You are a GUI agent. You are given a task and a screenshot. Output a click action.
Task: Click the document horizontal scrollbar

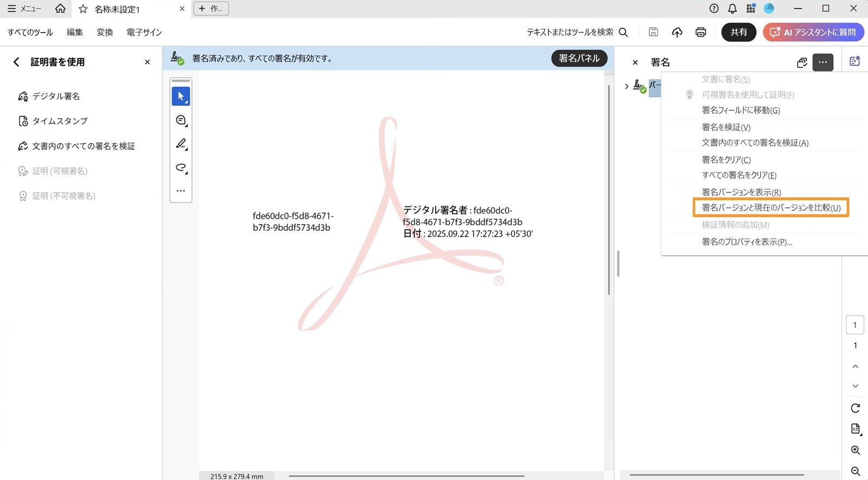click(x=406, y=476)
